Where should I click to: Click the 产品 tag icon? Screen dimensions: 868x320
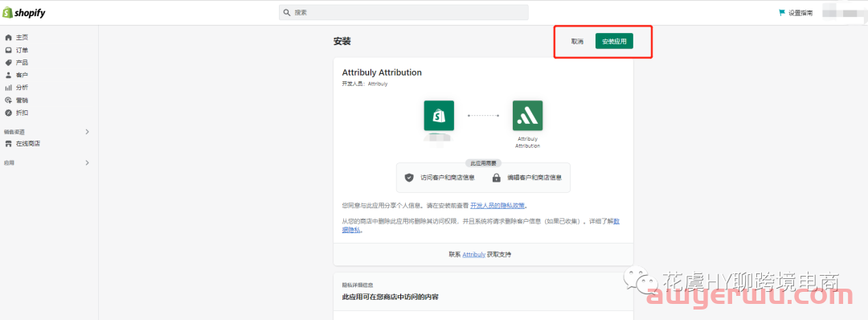pos(8,63)
